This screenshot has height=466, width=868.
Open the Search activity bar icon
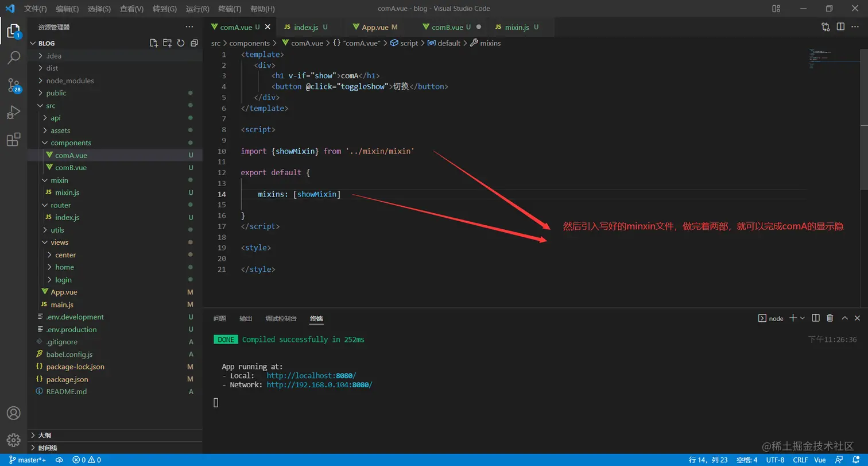click(x=13, y=57)
